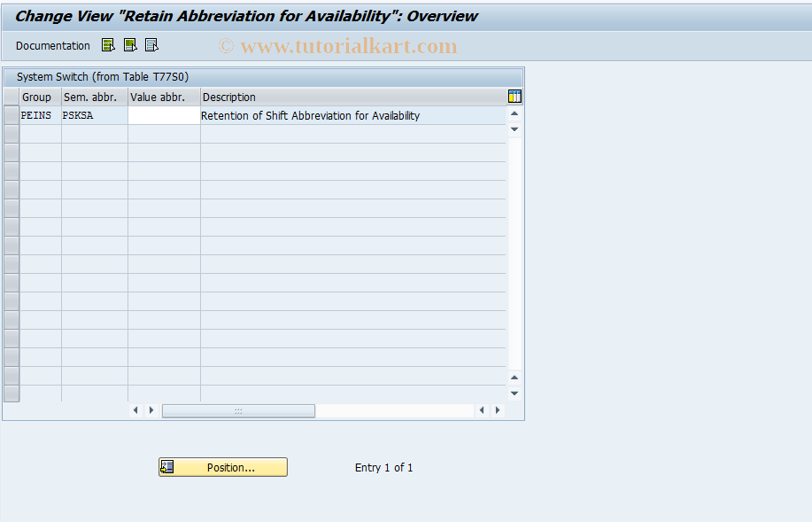Click bottom scroll-down arrow of table
The width and height of the screenshot is (812, 522).
click(514, 393)
